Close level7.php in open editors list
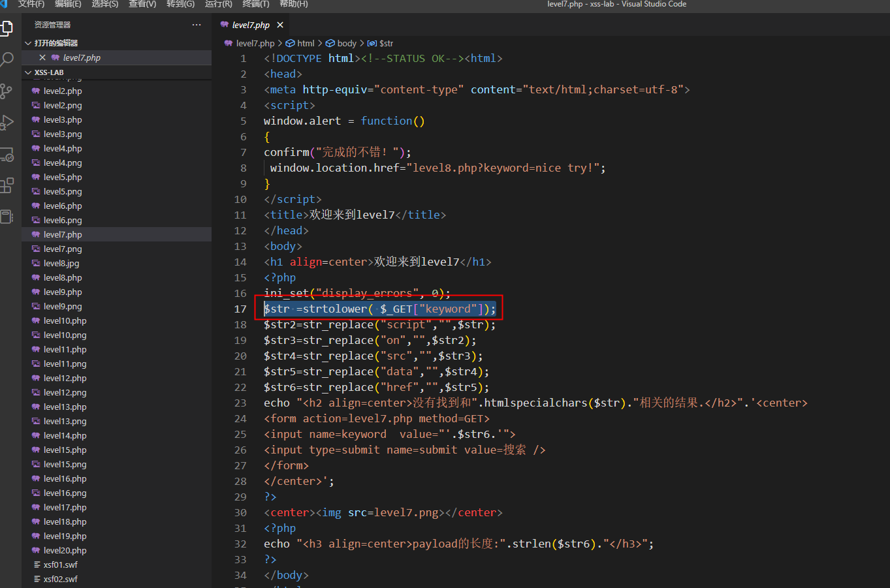 pyautogui.click(x=42, y=57)
